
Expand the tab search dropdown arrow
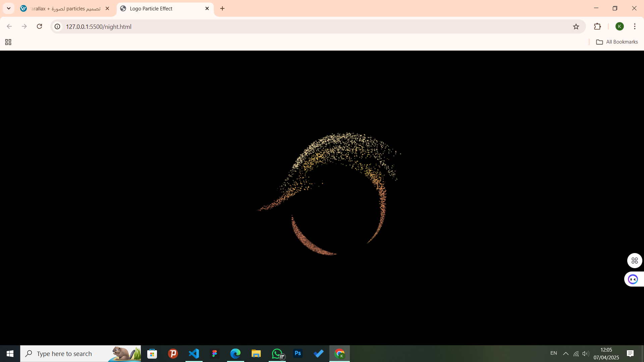pyautogui.click(x=9, y=8)
